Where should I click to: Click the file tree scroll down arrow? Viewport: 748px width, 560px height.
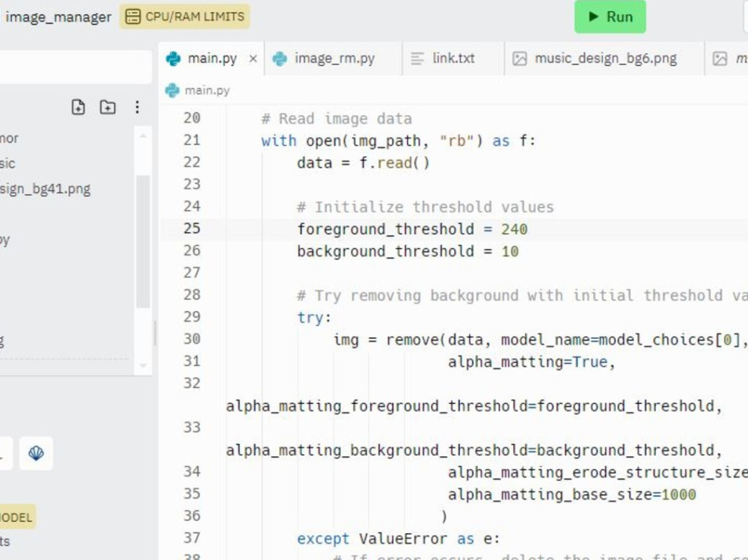[143, 366]
